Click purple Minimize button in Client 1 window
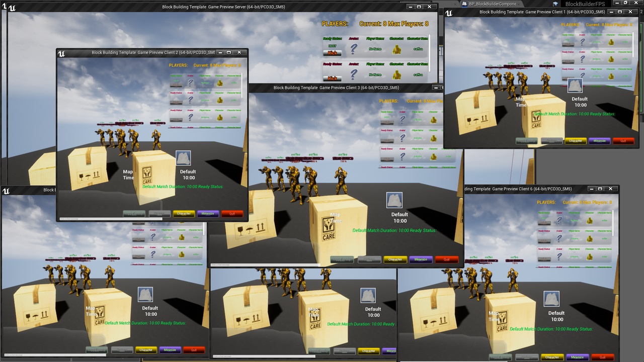This screenshot has height=362, width=644. (600, 141)
